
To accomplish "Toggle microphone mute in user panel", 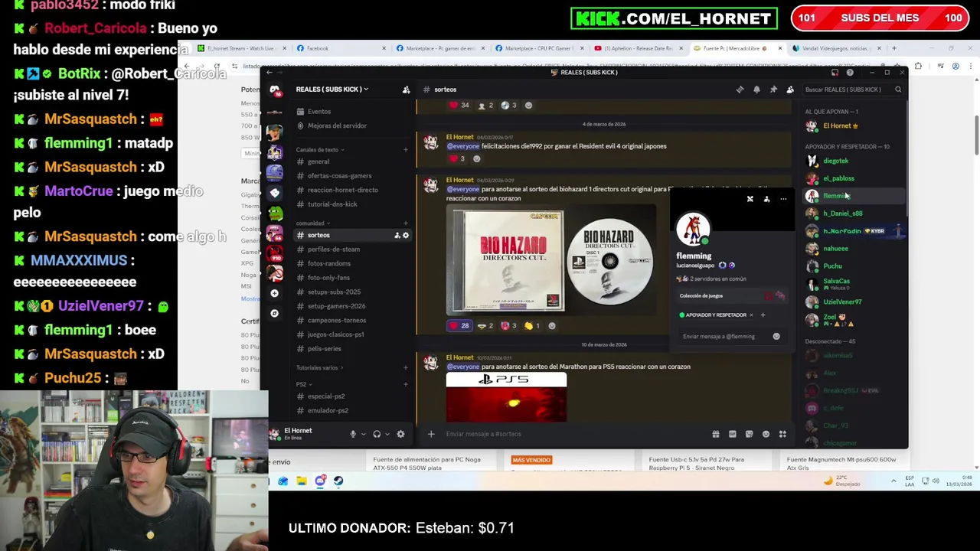I will pos(353,434).
